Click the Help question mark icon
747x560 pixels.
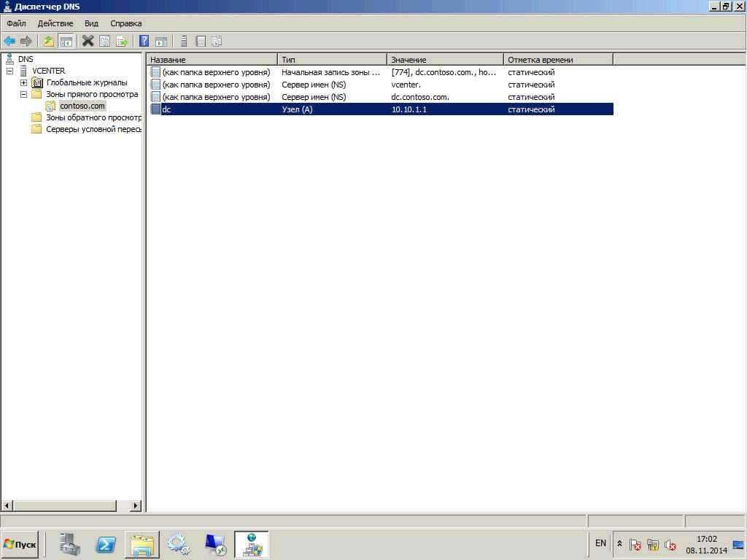tap(144, 42)
